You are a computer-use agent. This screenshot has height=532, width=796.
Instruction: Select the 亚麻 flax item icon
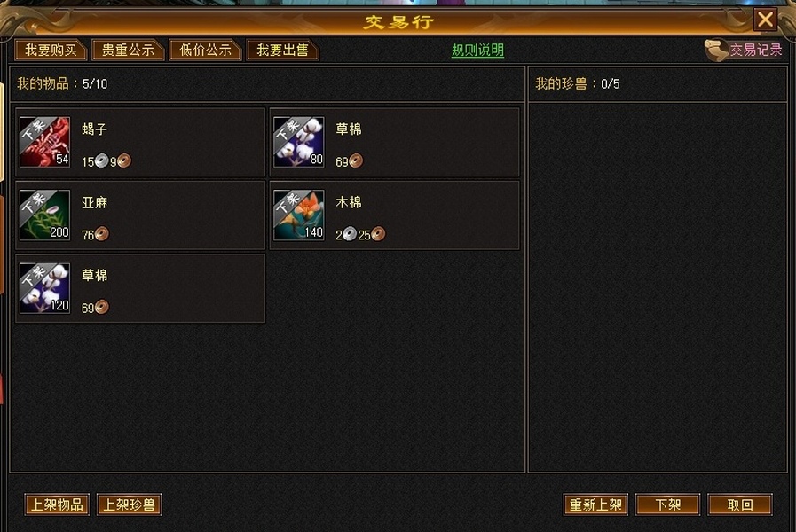44,215
